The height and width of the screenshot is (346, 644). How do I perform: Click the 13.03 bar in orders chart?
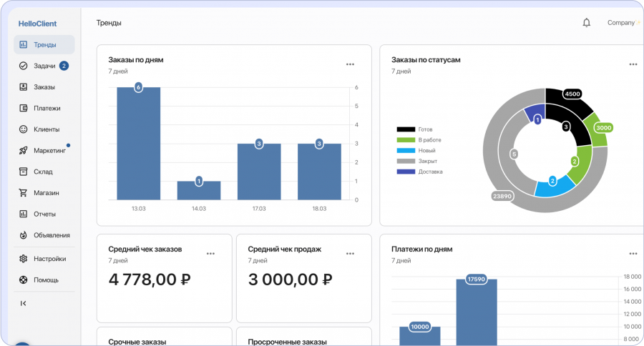(x=138, y=144)
